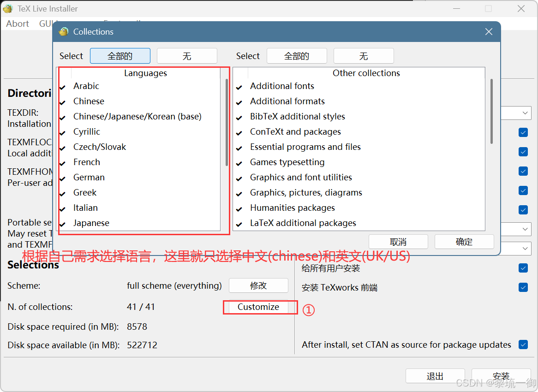Open dropdown beside TEXDIR row

[x=525, y=113]
